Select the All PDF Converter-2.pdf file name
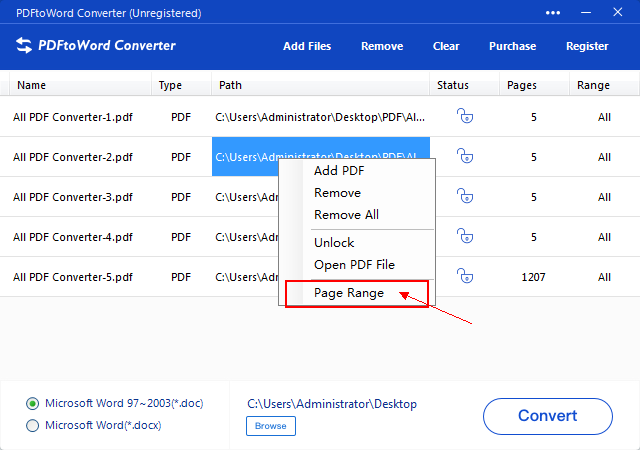This screenshot has height=450, width=640. pyautogui.click(x=73, y=158)
